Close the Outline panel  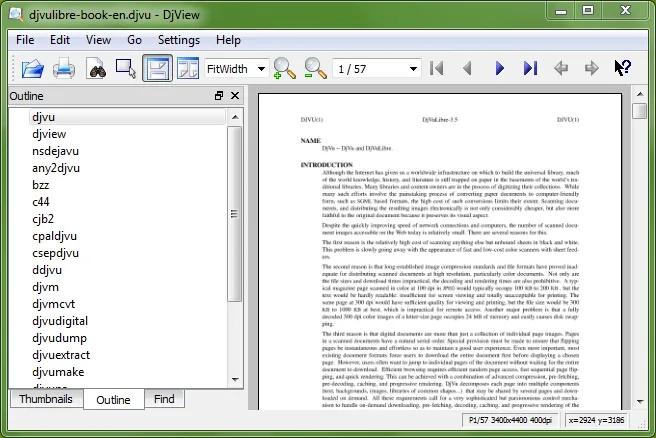(235, 96)
